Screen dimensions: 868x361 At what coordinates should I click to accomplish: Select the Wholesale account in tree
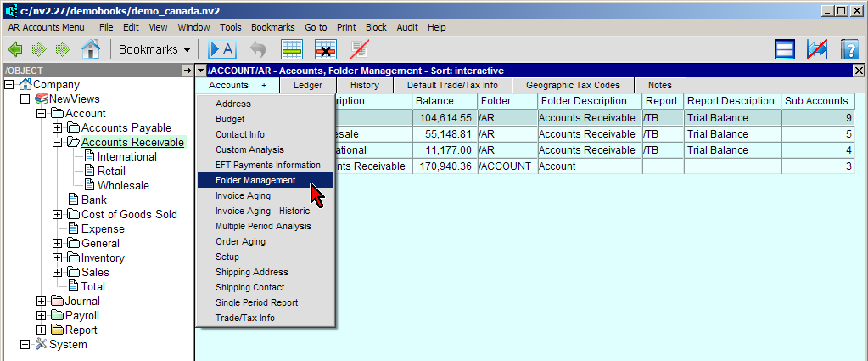click(x=123, y=185)
